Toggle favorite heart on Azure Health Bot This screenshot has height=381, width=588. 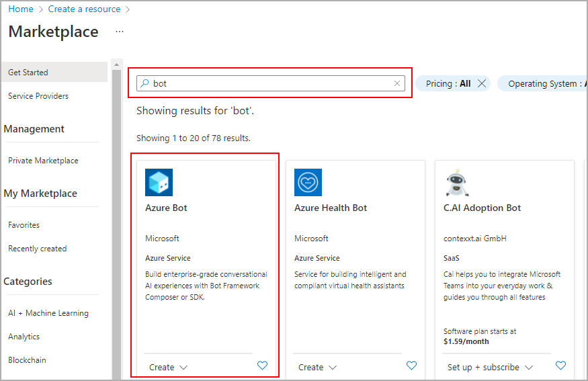tap(412, 366)
